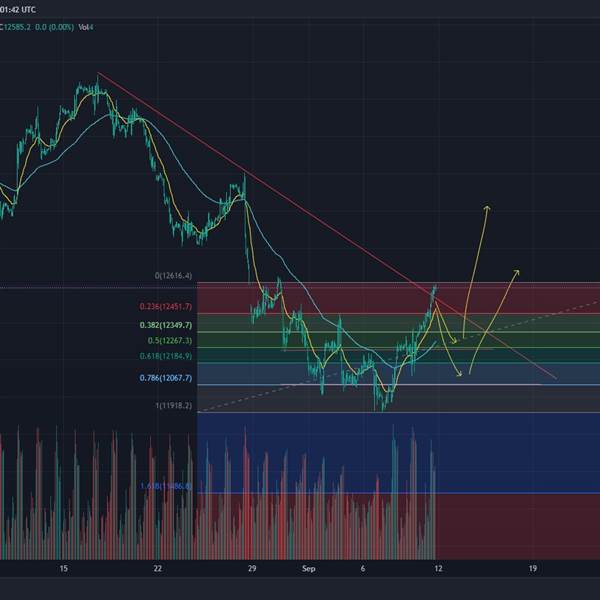Screen dimensions: 600x600
Task: Click the 12 date on time axis
Action: tap(438, 569)
